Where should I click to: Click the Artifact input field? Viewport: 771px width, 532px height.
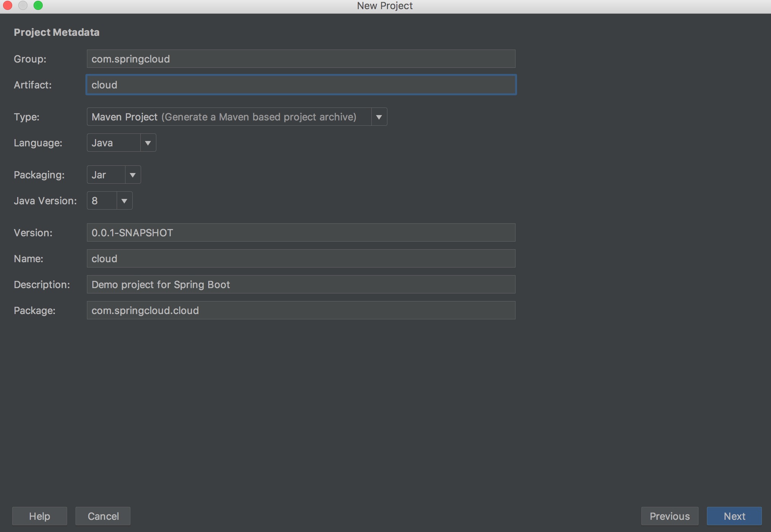coord(300,85)
